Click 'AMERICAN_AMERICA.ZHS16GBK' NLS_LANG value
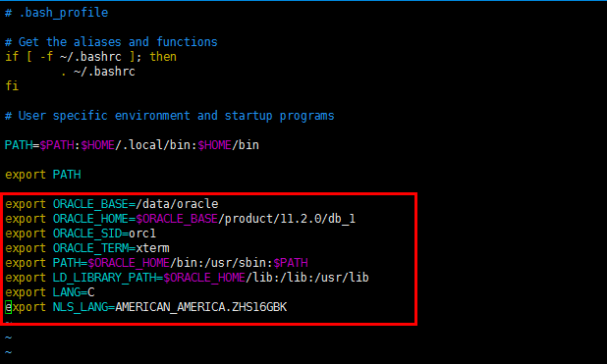Image resolution: width=607 pixels, height=364 pixels. [x=201, y=307]
